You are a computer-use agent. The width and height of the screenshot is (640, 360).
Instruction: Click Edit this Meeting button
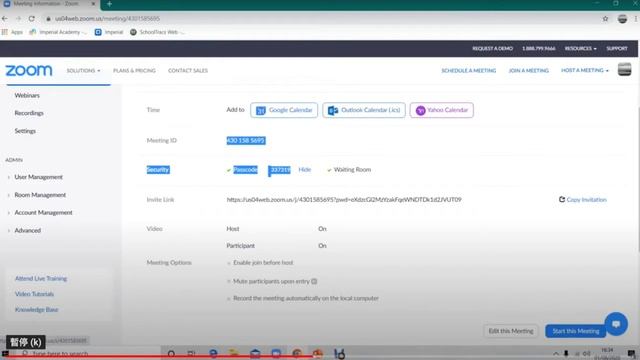511,331
